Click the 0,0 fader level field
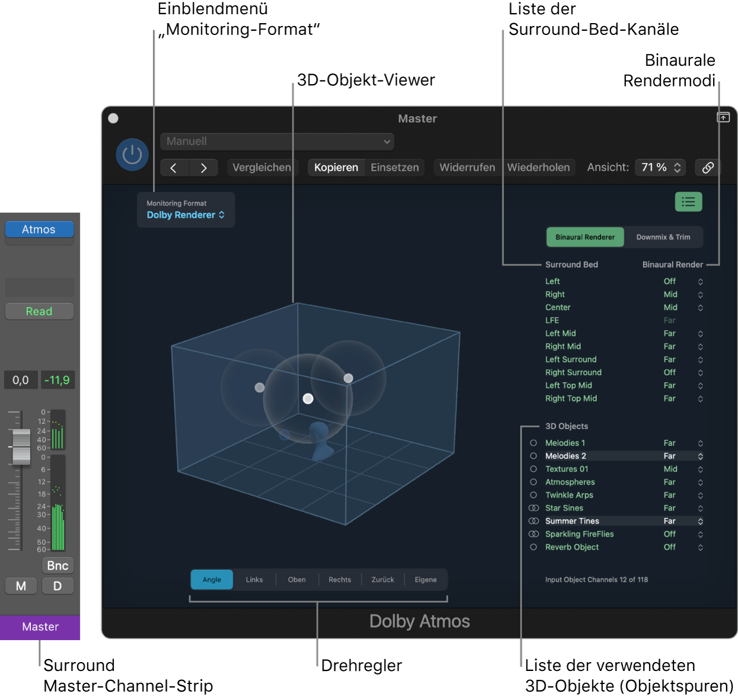This screenshot has width=738, height=700. pyautogui.click(x=21, y=380)
